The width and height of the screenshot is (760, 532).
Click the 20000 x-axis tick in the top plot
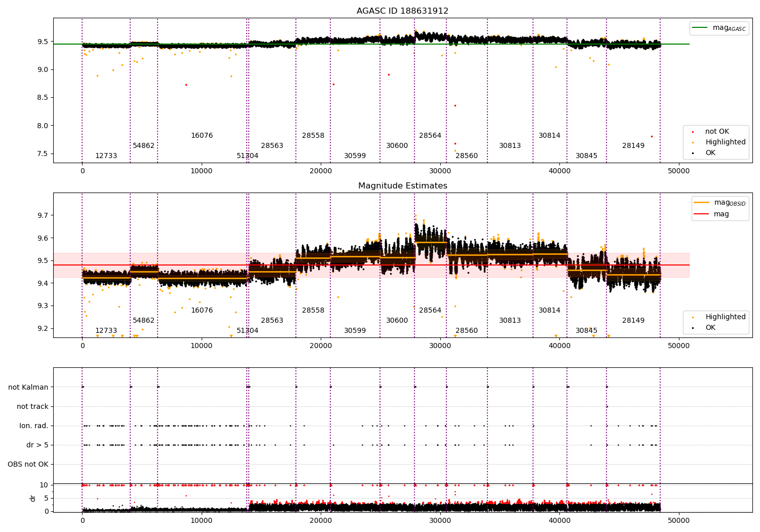(321, 171)
